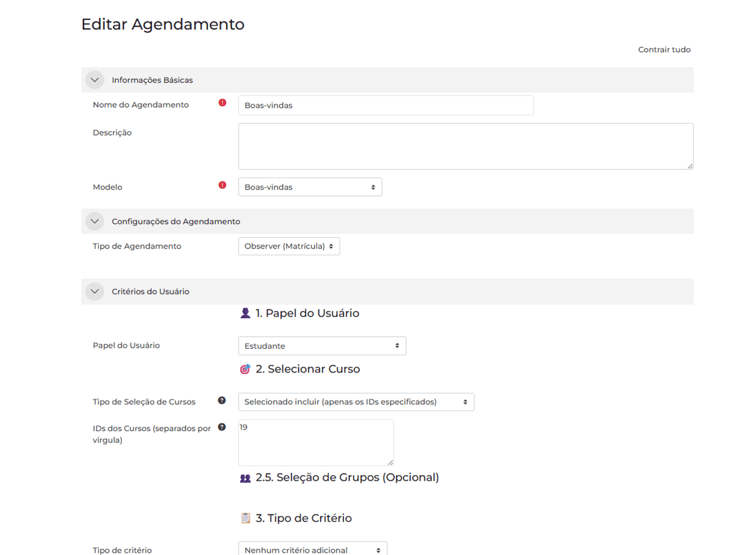756x555 pixels.
Task: Collapse the Informações Básicas section chevron
Action: coord(95,80)
